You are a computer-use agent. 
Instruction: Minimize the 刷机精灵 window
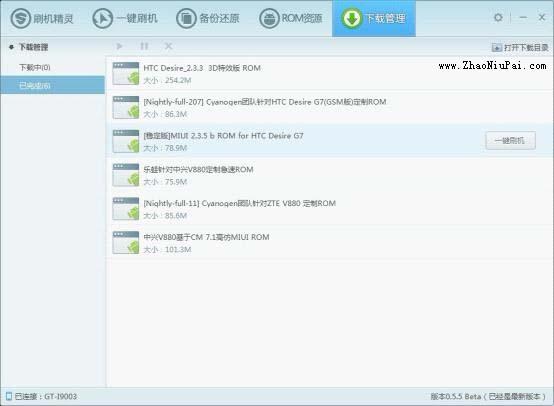tap(523, 17)
